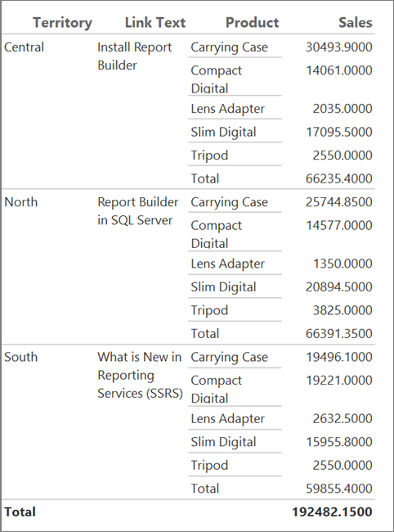Viewport: 394px width, 532px height.
Task: Select grand total value 192482.1500
Action: 333,512
